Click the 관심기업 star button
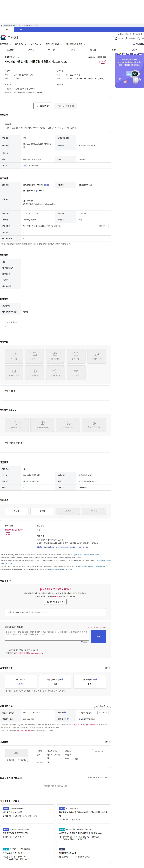Image resolution: width=144 pixels, height=868 pixels. (x=10, y=760)
